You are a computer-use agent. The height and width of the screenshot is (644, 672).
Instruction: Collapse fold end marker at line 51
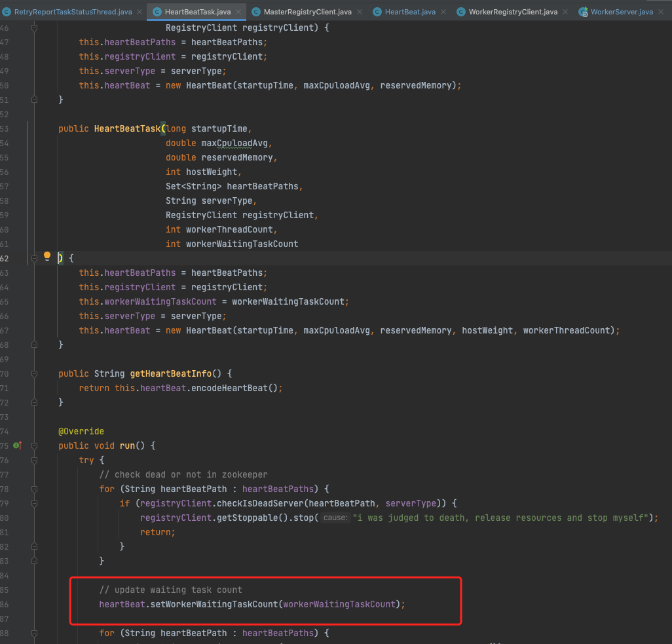coord(34,100)
